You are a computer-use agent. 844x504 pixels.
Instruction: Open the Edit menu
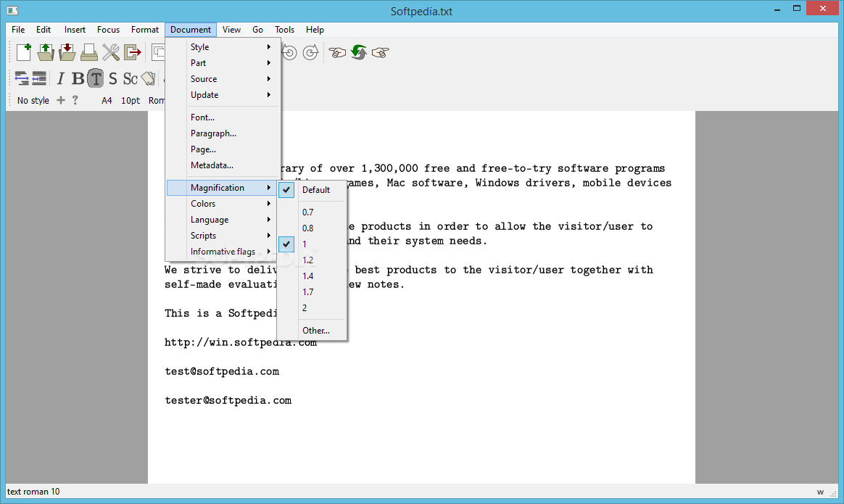(44, 30)
